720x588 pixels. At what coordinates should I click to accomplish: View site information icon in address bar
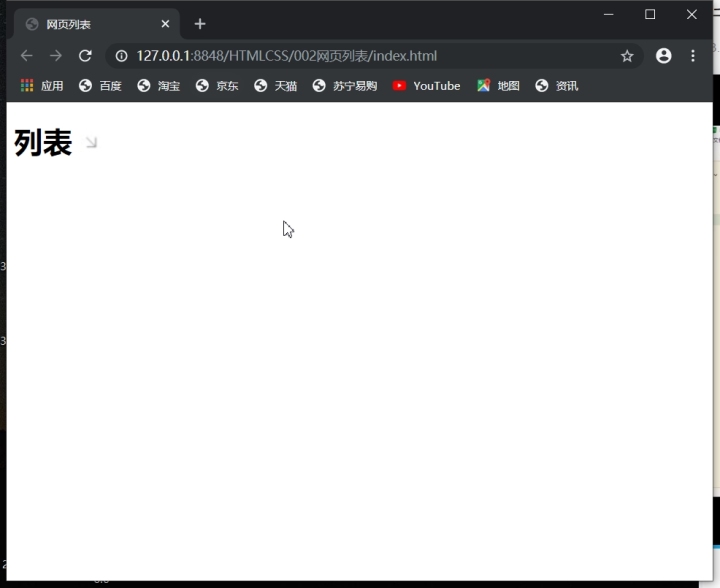point(121,56)
